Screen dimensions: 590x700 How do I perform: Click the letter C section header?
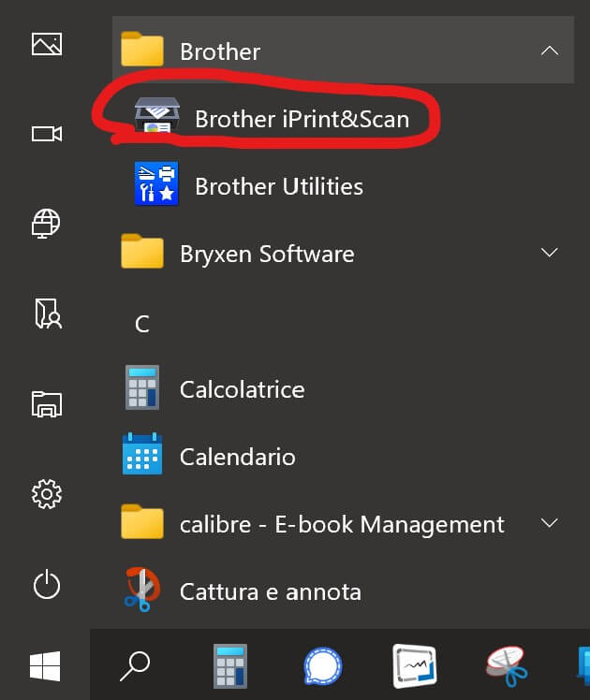(x=142, y=324)
